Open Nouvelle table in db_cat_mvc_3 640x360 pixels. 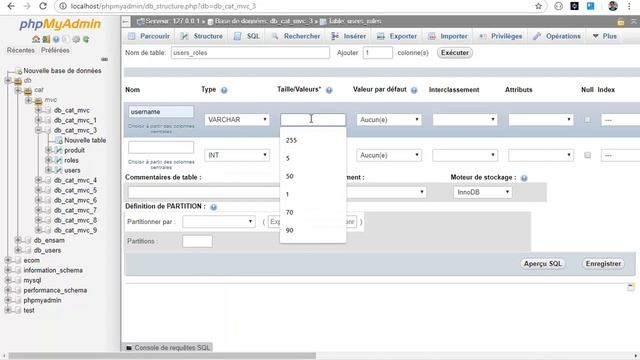pyautogui.click(x=85, y=140)
